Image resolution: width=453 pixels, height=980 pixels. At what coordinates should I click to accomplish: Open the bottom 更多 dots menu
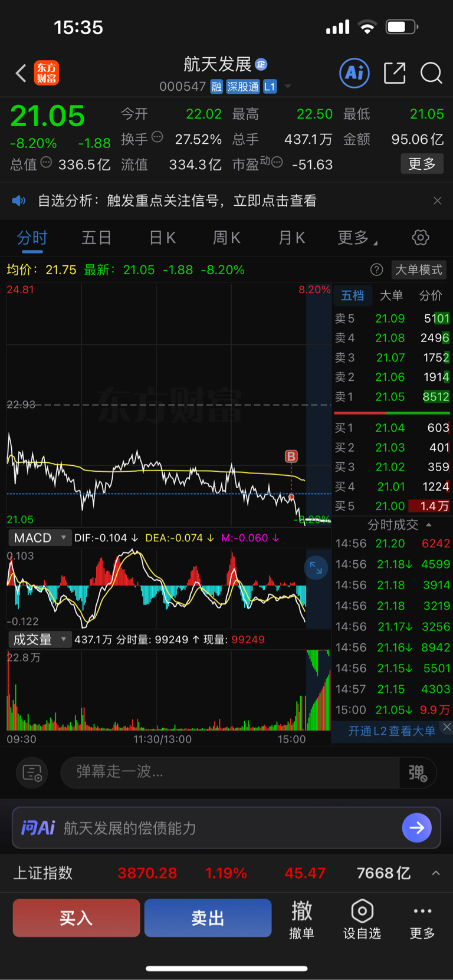click(422, 920)
